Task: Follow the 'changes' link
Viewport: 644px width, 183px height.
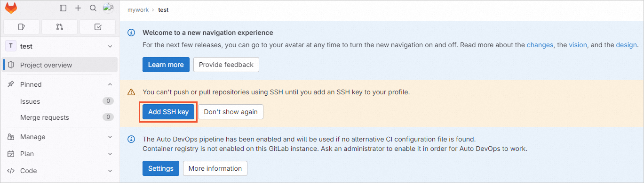Action: pyautogui.click(x=540, y=45)
